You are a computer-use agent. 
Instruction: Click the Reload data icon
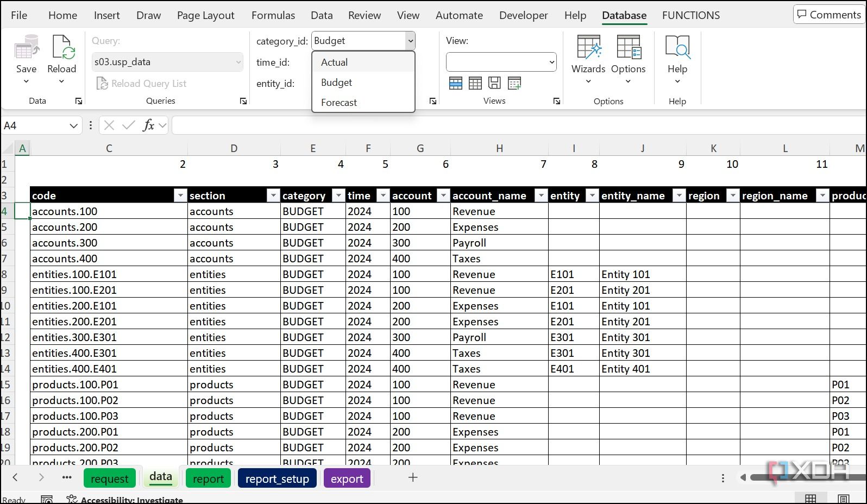click(x=62, y=48)
